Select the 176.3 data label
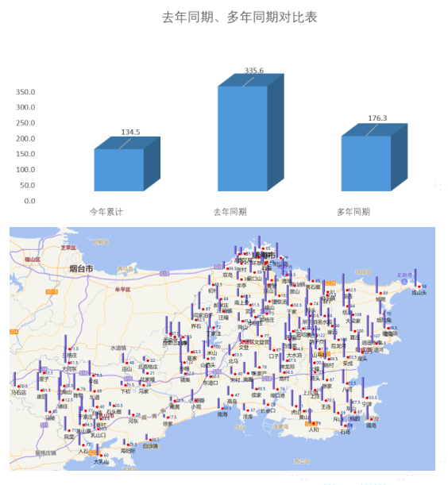The image size is (448, 485). (x=377, y=118)
